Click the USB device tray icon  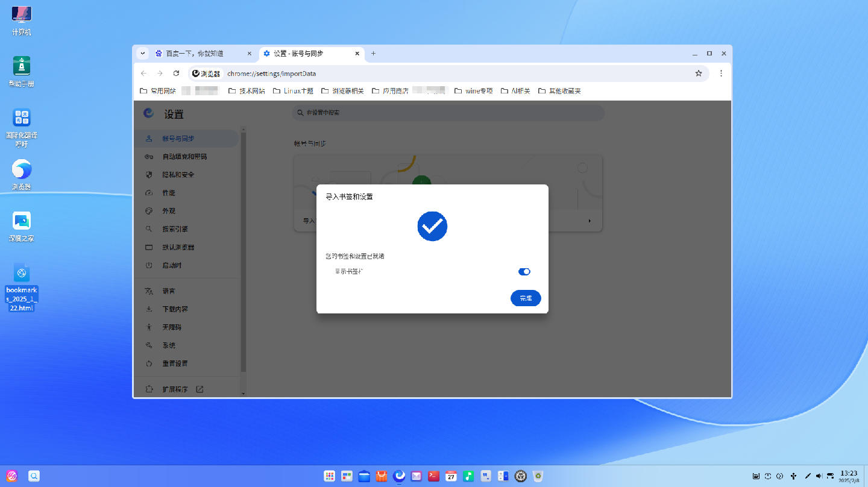[793, 476]
